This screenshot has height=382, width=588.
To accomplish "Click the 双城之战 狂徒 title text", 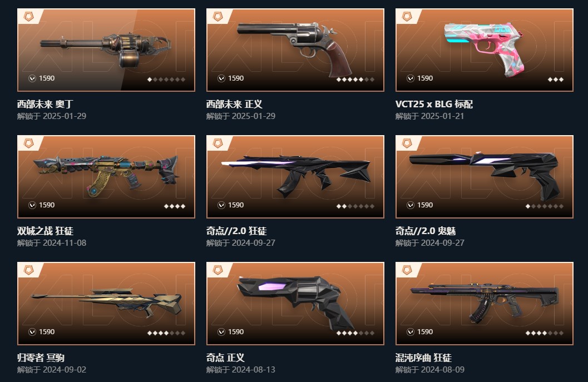I will click(x=46, y=231).
